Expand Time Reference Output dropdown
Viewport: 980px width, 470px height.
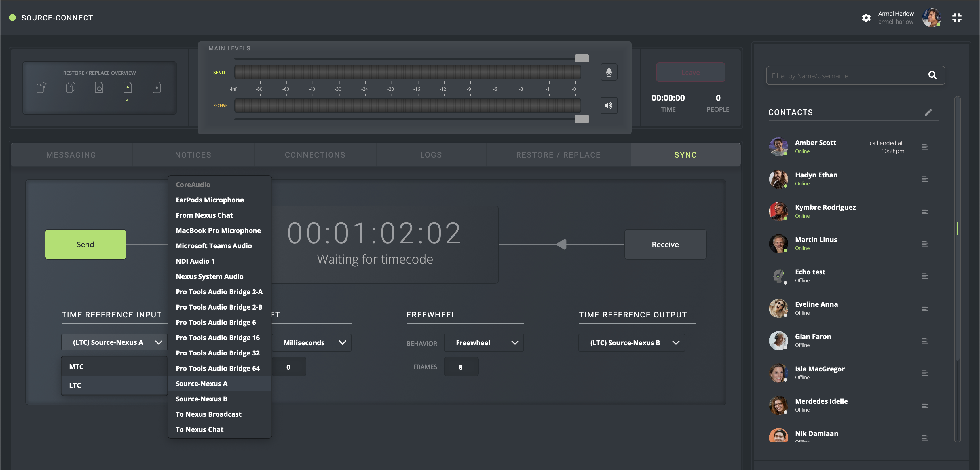(x=631, y=343)
